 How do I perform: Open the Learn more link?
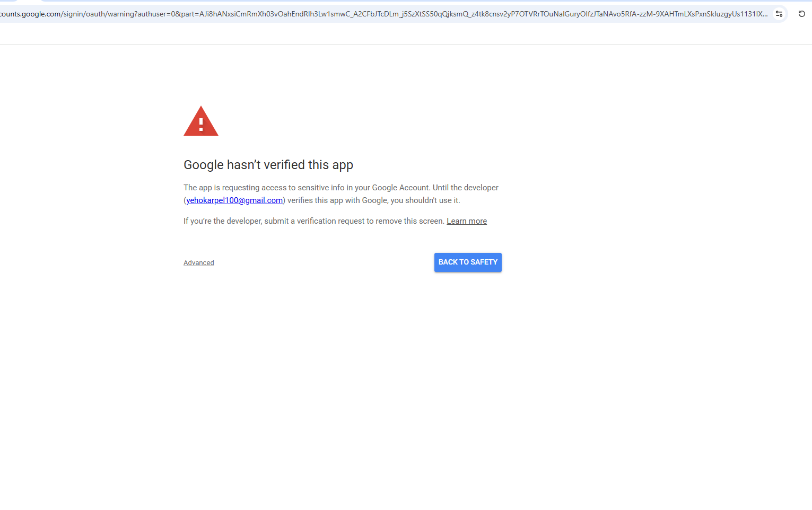466,221
